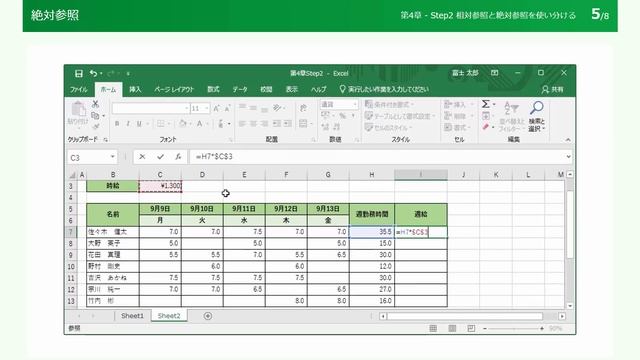
Task: Zoom in with the plus button
Action: [x=542, y=329]
